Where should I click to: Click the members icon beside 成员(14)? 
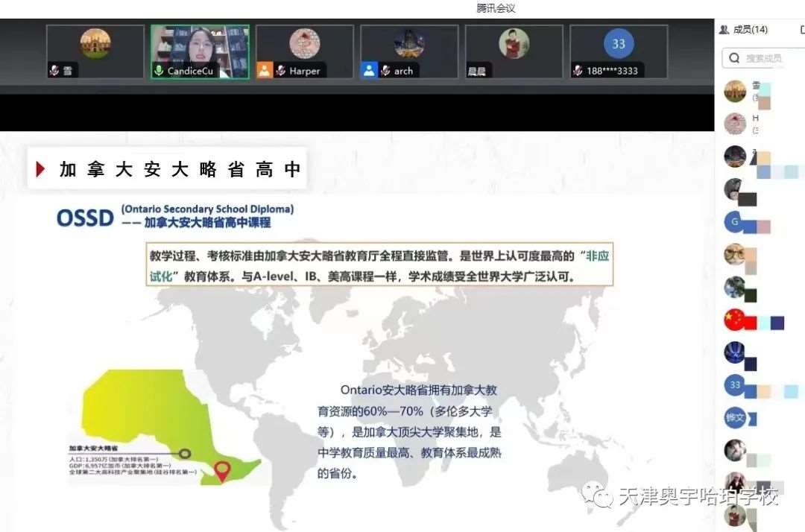coord(724,30)
